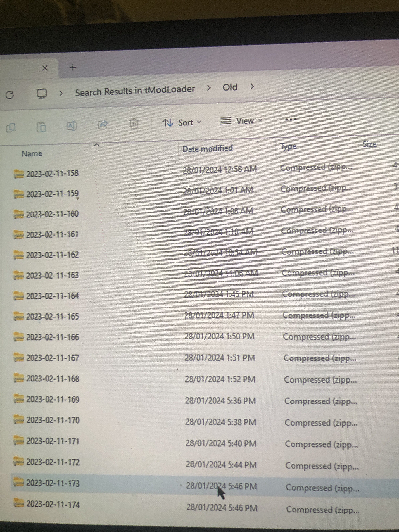Click the Delete trash icon
This screenshot has height=532, width=399.
[134, 124]
